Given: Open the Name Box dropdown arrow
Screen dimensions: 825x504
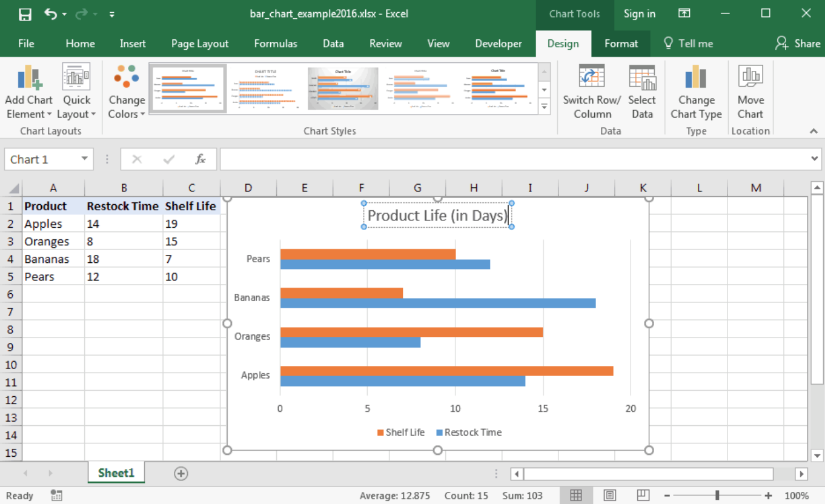Looking at the screenshot, I should tap(85, 159).
